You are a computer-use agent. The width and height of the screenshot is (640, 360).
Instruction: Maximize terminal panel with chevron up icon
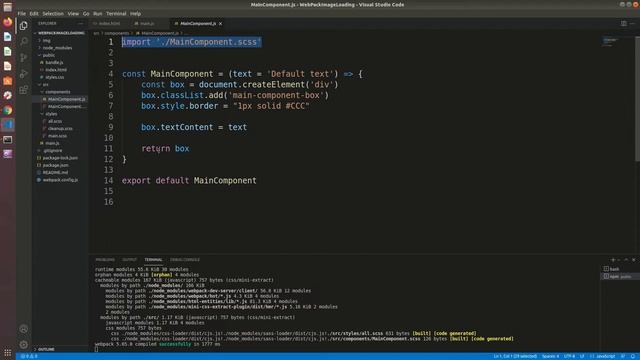[x=626, y=260]
